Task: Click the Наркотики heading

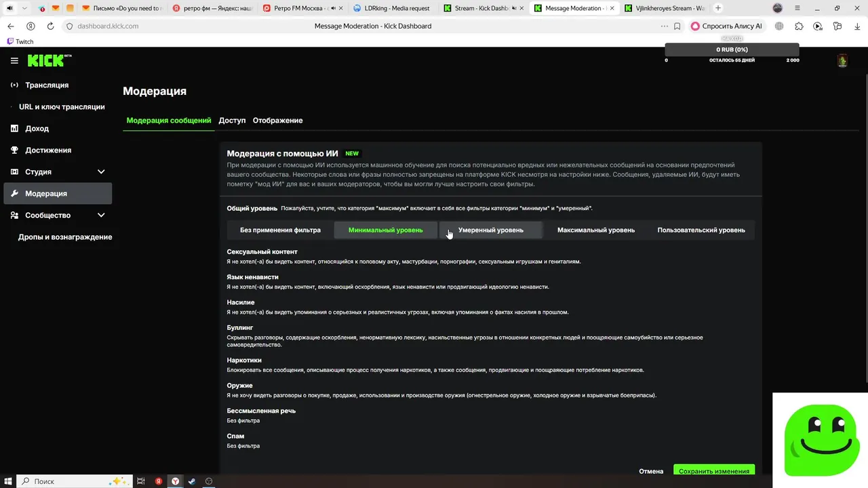Action: pos(244,360)
